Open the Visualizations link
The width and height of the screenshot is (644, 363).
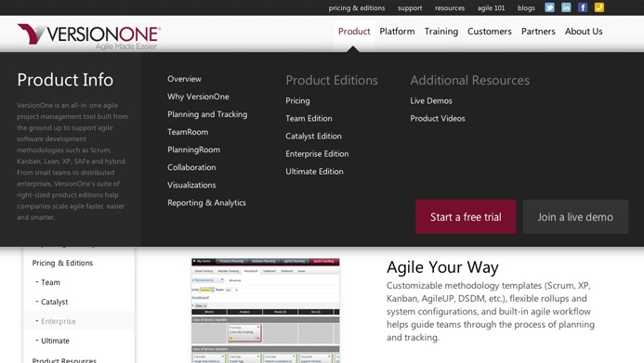coord(191,185)
